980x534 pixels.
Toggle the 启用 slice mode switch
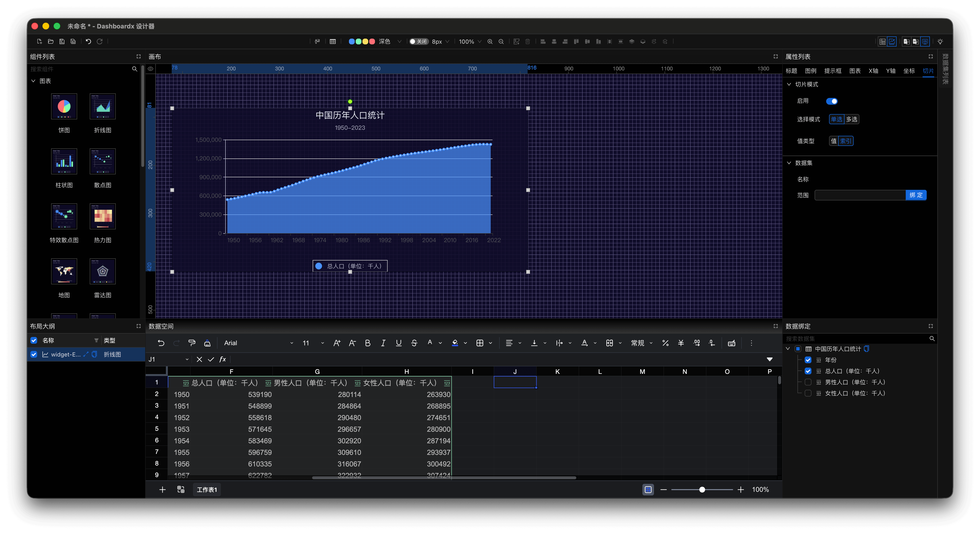(x=832, y=101)
